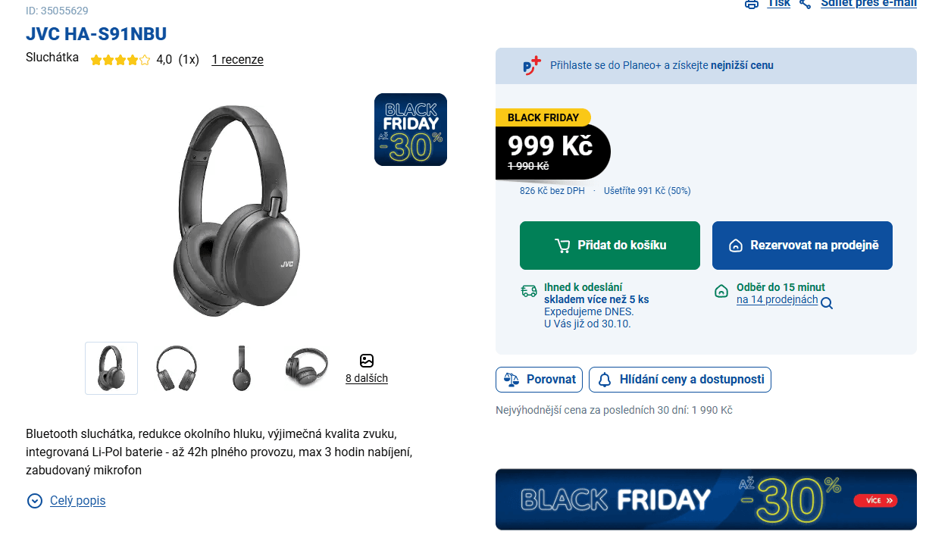Click the printer icon next to Tisk
This screenshot has height=560, width=926.
click(x=751, y=4)
